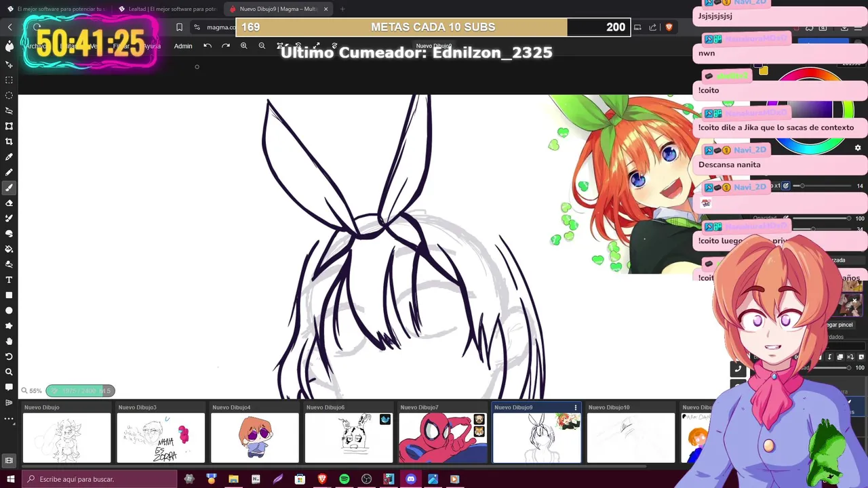Open the Nuevo Dibujo thumbnail

(66, 438)
